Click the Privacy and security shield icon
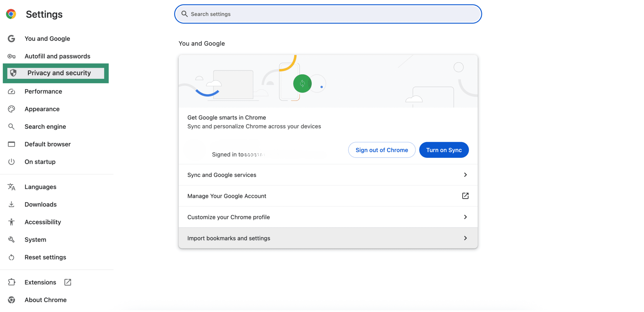644x312 pixels. coord(13,73)
